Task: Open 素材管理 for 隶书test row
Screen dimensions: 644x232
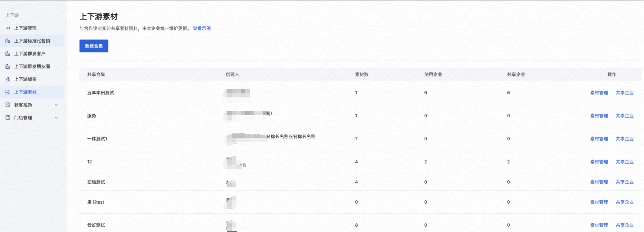Action: (x=599, y=202)
